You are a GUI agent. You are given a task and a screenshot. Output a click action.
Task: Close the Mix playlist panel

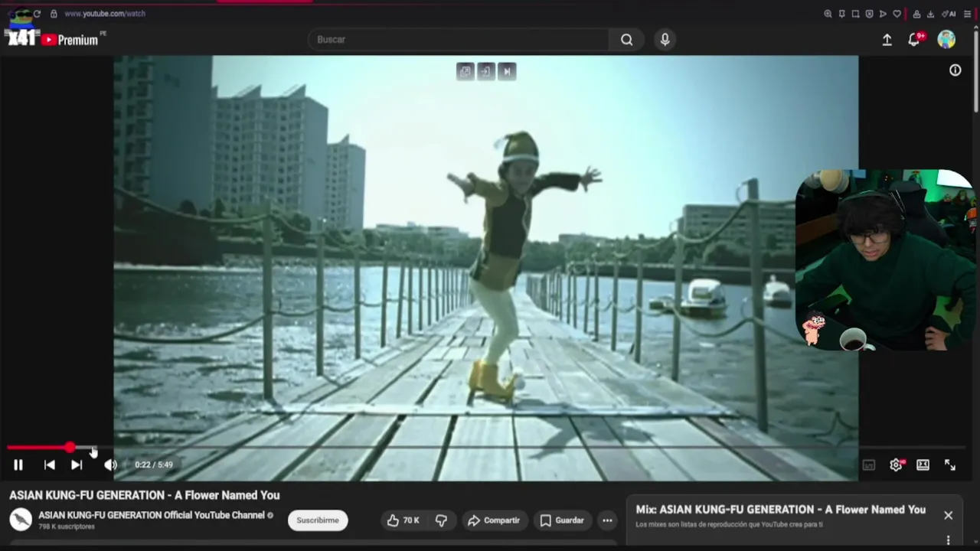(948, 515)
